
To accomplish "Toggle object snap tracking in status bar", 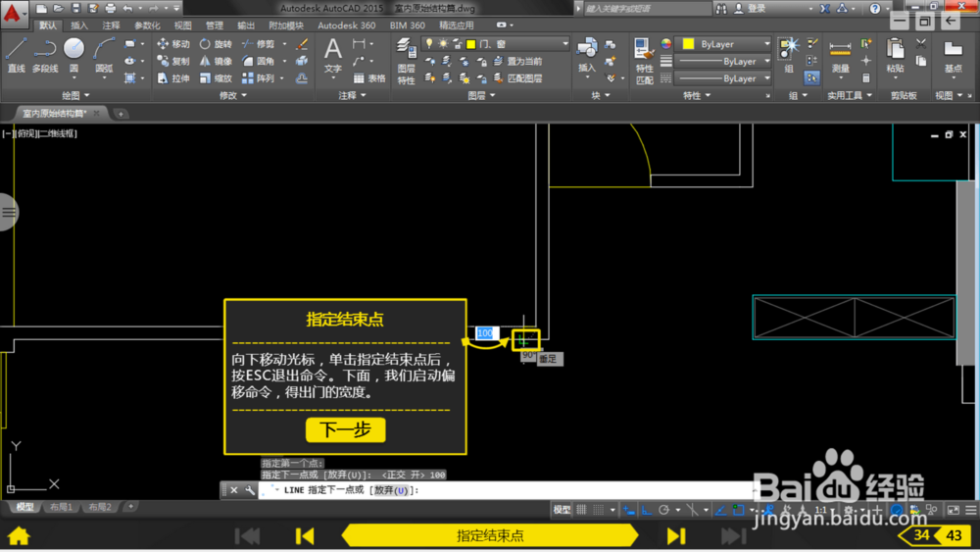I will [x=720, y=510].
